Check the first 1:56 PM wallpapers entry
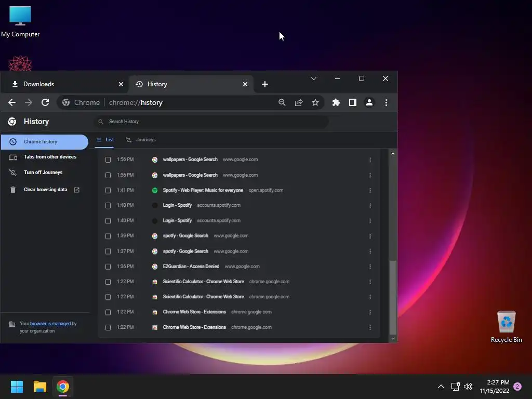The width and height of the screenshot is (532, 399). [x=108, y=159]
